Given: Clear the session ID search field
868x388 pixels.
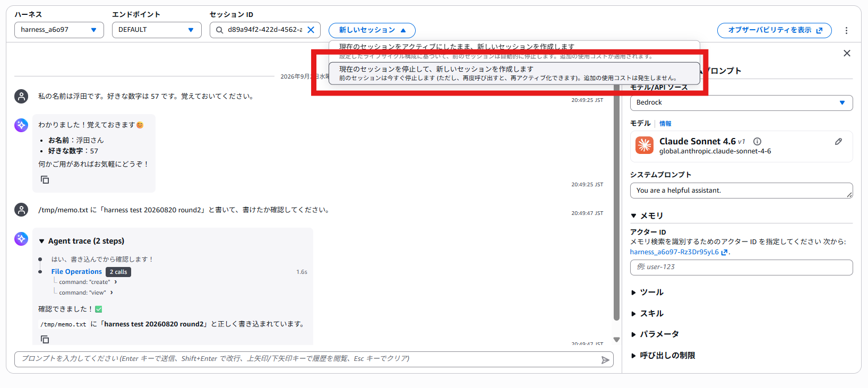Looking at the screenshot, I should click(x=311, y=30).
